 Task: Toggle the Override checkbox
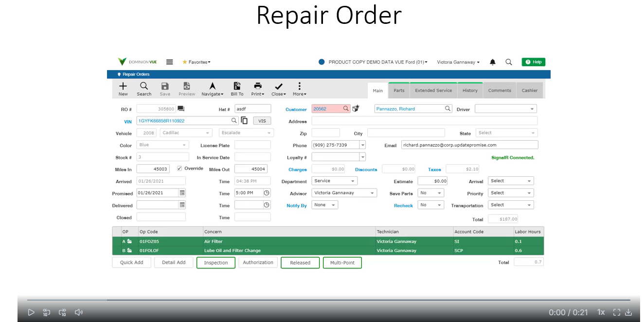[179, 168]
